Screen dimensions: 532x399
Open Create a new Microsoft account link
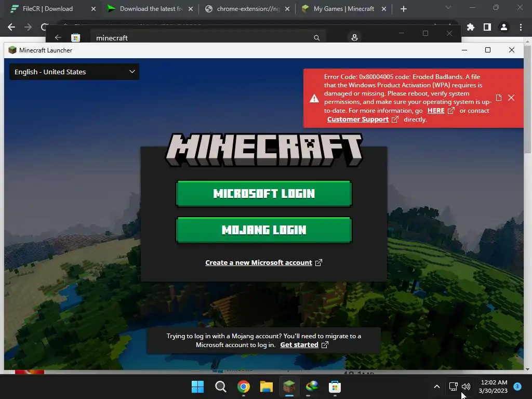pos(263,262)
